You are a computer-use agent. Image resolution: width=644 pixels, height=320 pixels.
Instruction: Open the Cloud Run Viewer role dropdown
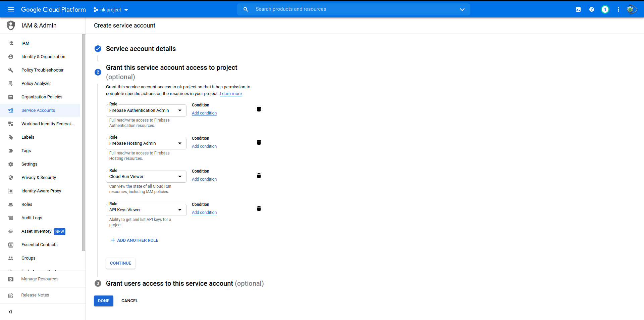146,177
